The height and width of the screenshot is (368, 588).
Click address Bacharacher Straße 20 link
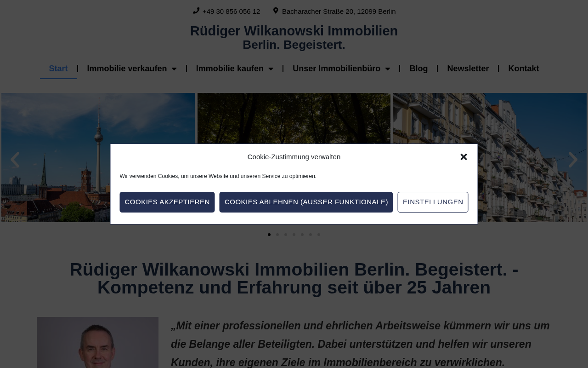(339, 11)
